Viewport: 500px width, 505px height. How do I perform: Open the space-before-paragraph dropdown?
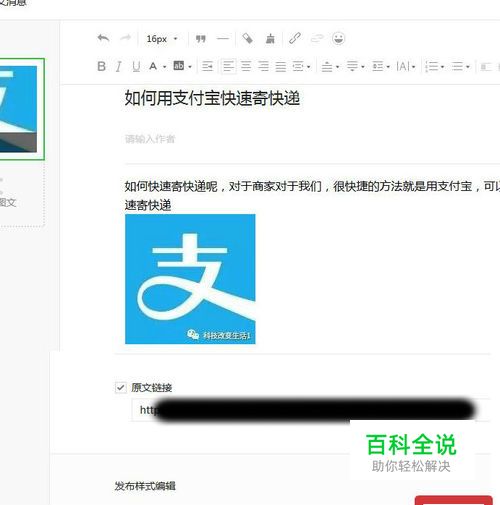[330, 66]
